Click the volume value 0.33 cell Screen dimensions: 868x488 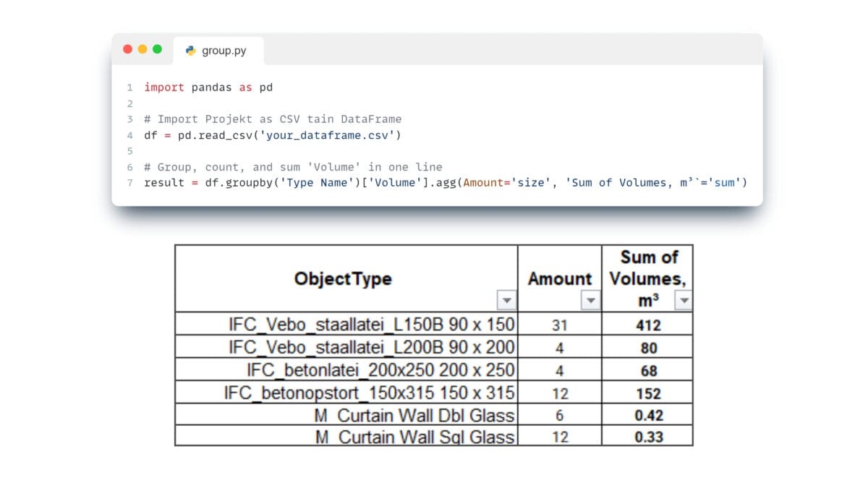tap(648, 436)
